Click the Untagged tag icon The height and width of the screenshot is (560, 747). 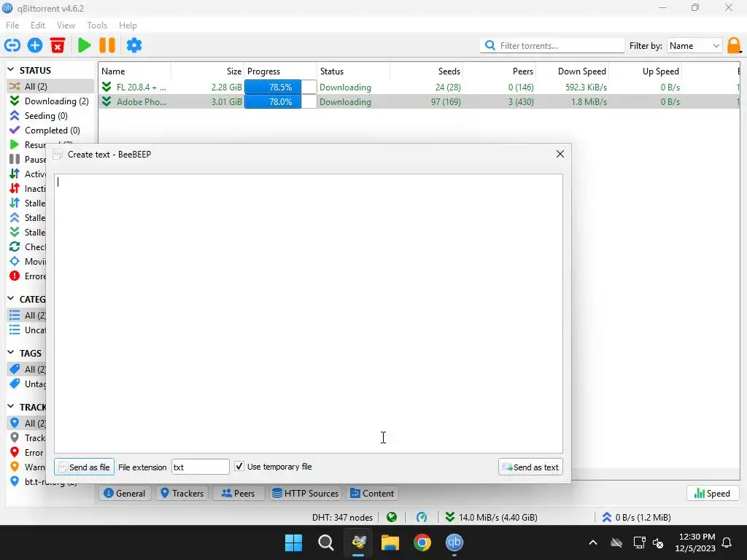tap(15, 384)
